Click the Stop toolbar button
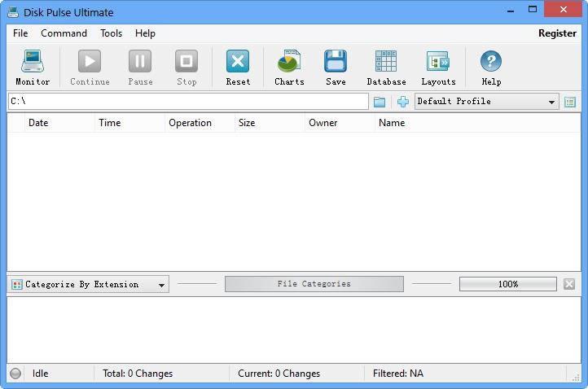 (x=186, y=68)
